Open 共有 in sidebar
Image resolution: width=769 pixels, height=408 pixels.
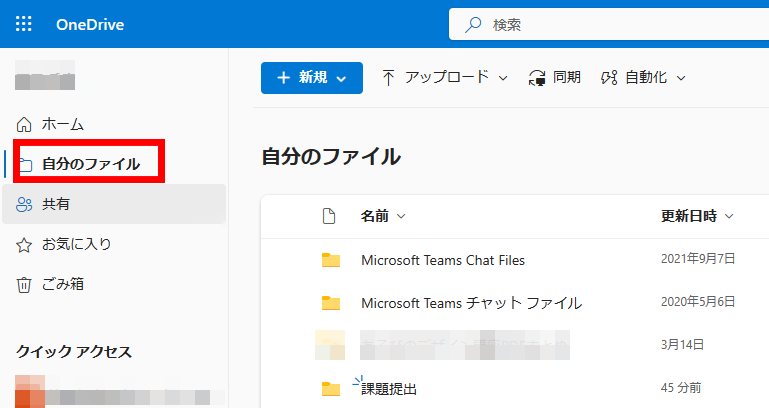pos(114,204)
